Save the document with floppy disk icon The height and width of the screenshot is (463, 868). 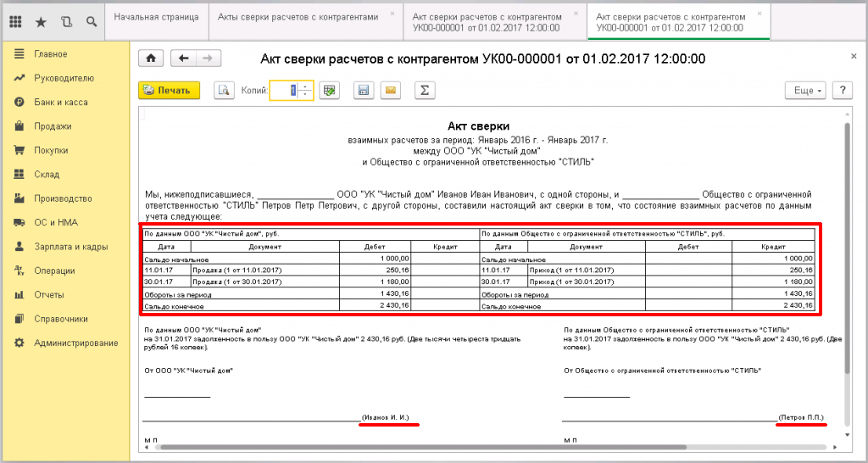pos(364,90)
